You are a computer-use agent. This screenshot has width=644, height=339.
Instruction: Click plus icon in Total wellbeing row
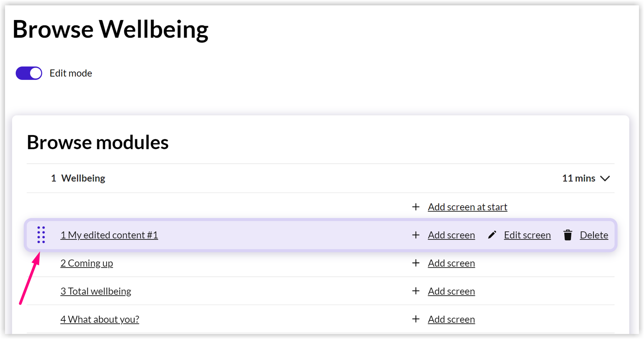click(x=416, y=291)
